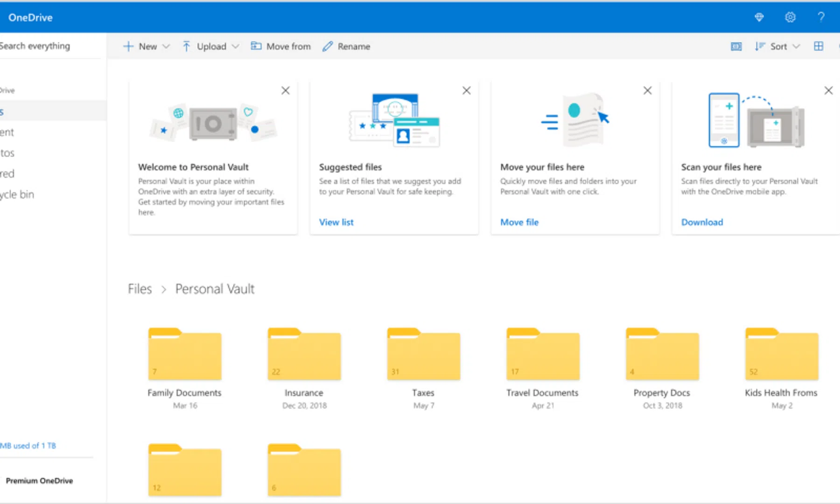This screenshot has height=504, width=840.
Task: Select the highlighted Files sidebar item
Action: (x=53, y=111)
